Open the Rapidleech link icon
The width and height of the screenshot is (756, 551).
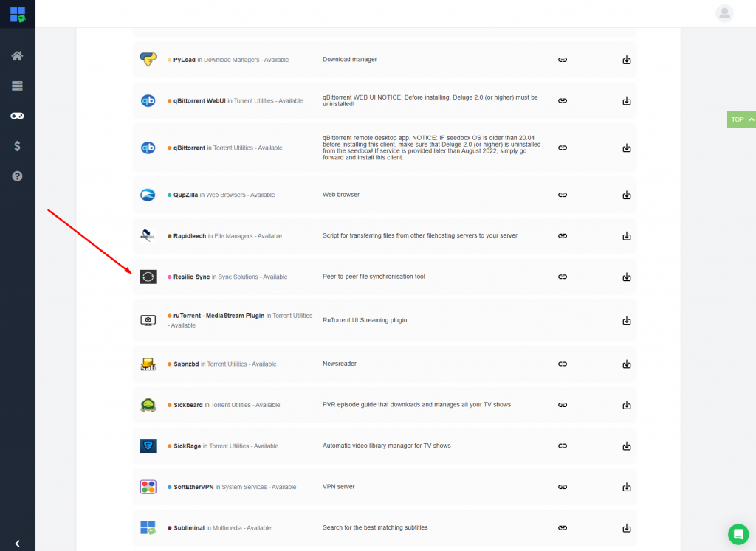[x=562, y=236]
